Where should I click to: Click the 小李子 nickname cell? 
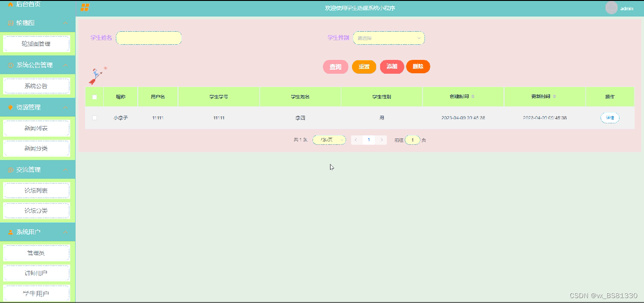(x=121, y=118)
